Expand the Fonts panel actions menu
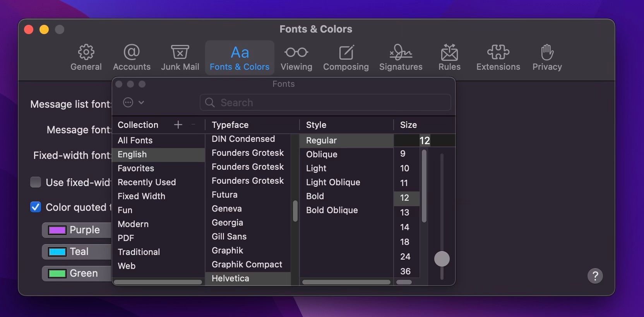 (133, 102)
